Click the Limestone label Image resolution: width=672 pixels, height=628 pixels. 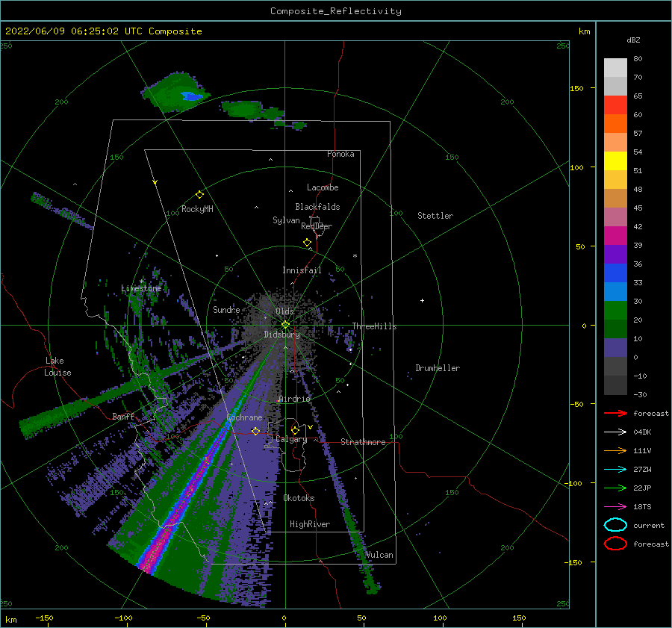pyautogui.click(x=141, y=288)
